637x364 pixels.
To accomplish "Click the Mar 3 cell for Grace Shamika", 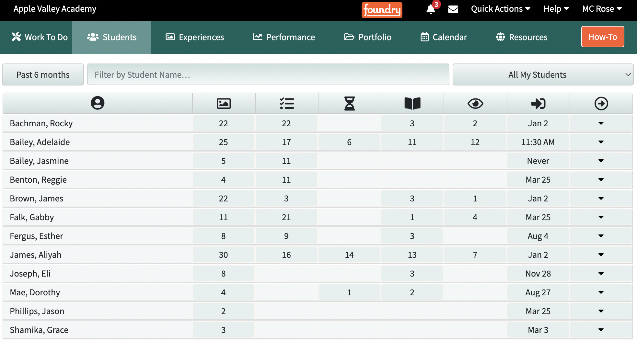I will coord(538,330).
